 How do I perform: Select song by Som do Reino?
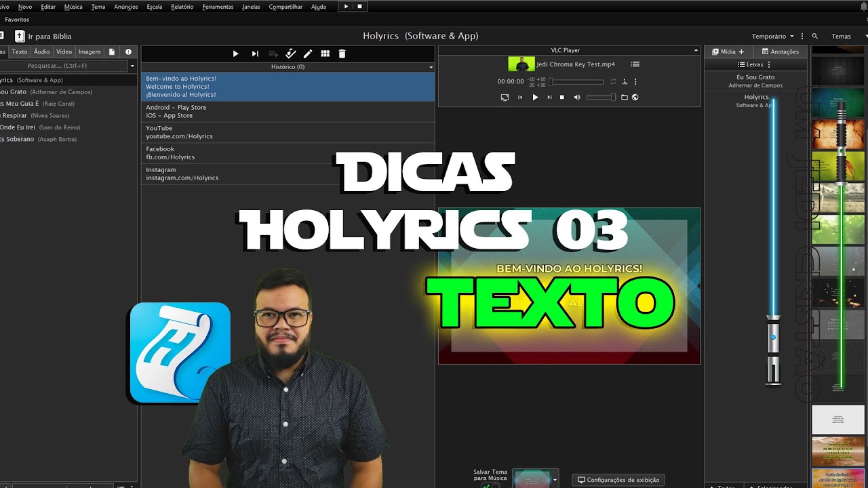point(68,127)
